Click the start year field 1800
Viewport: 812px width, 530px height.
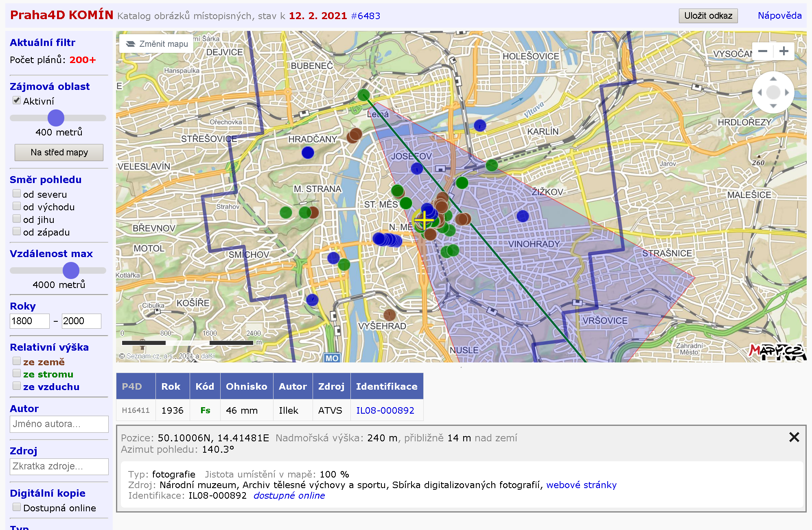tap(30, 321)
